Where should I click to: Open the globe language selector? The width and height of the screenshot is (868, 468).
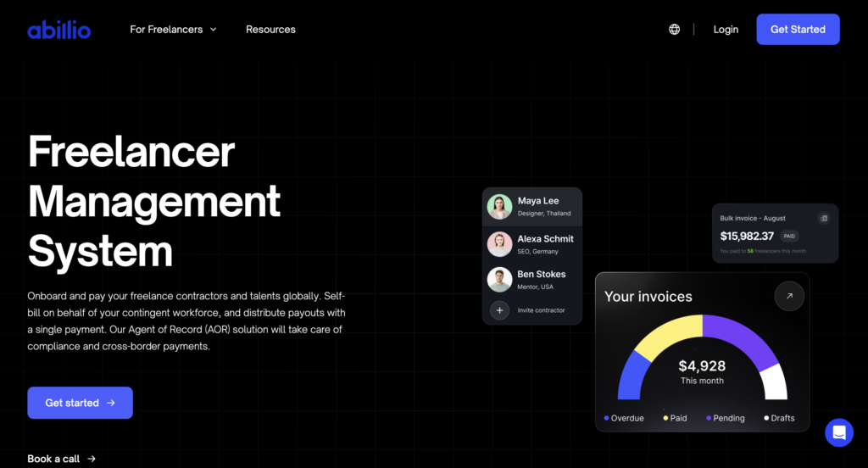tap(674, 30)
